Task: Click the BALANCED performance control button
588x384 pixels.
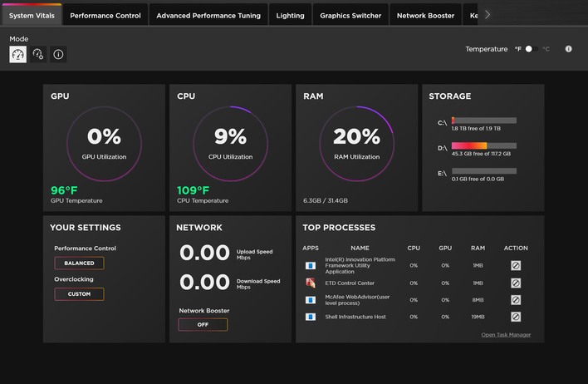Action: [79, 263]
